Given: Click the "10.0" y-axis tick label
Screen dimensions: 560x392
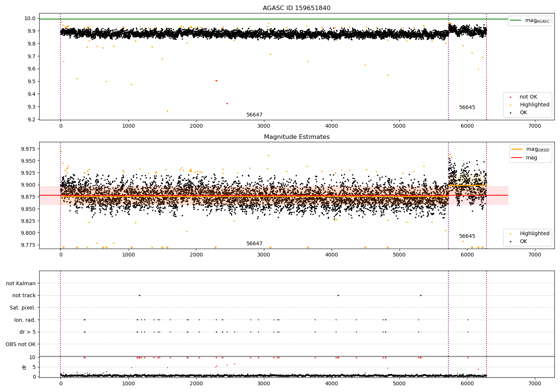Looking at the screenshot, I should click(30, 19).
